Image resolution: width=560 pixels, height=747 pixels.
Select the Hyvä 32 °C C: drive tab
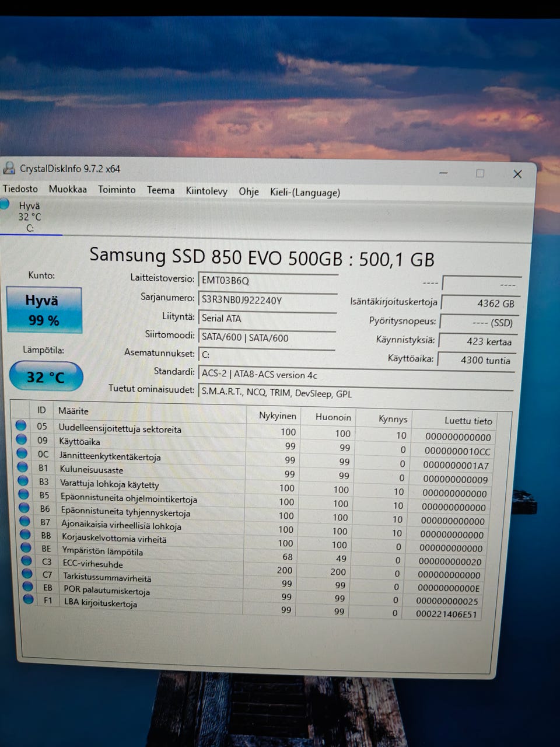click(x=29, y=217)
